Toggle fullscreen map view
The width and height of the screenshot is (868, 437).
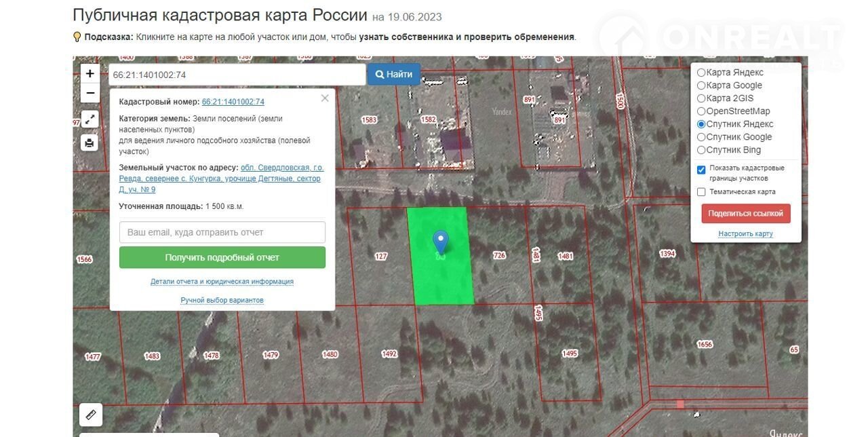90,119
